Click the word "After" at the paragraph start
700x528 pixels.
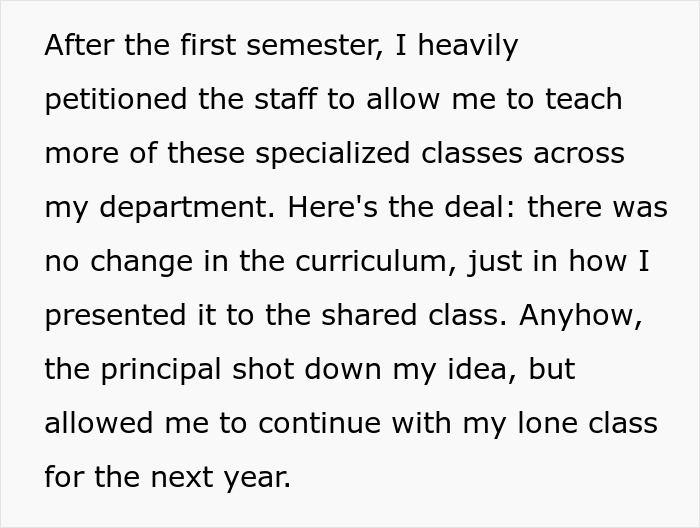click(79, 46)
